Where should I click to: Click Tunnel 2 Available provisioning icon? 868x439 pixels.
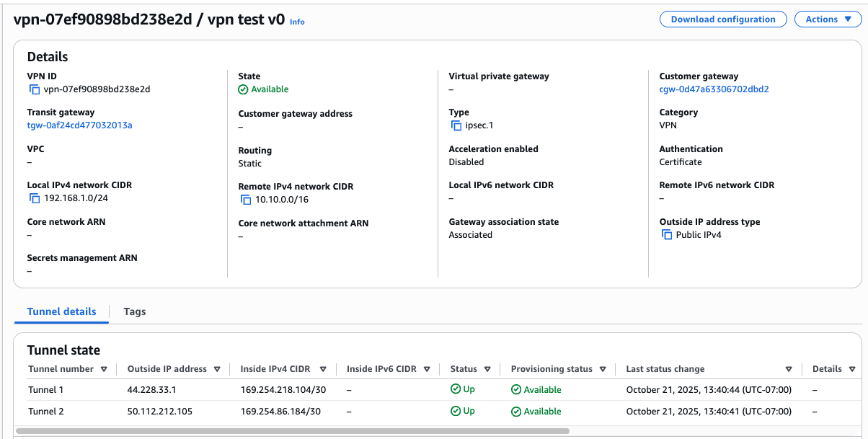click(515, 412)
